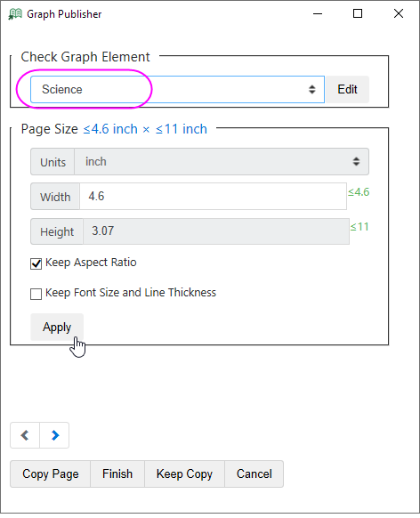Minimize the Graph Publisher window
Image resolution: width=420 pixels, height=518 pixels.
pos(318,14)
